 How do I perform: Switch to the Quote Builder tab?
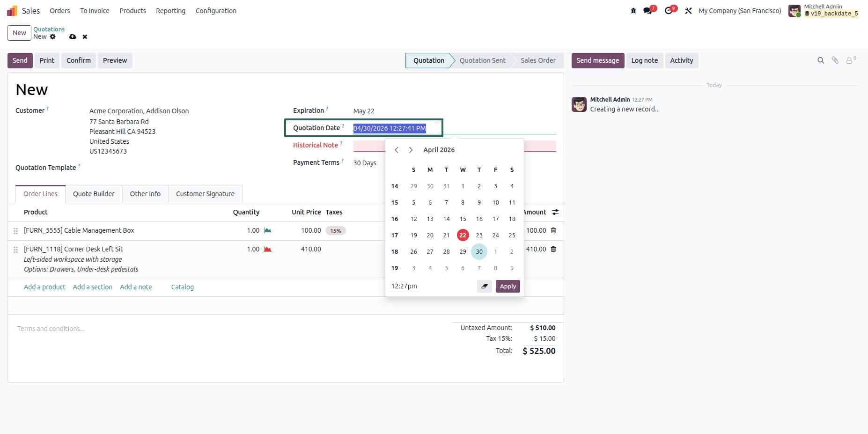(x=94, y=194)
